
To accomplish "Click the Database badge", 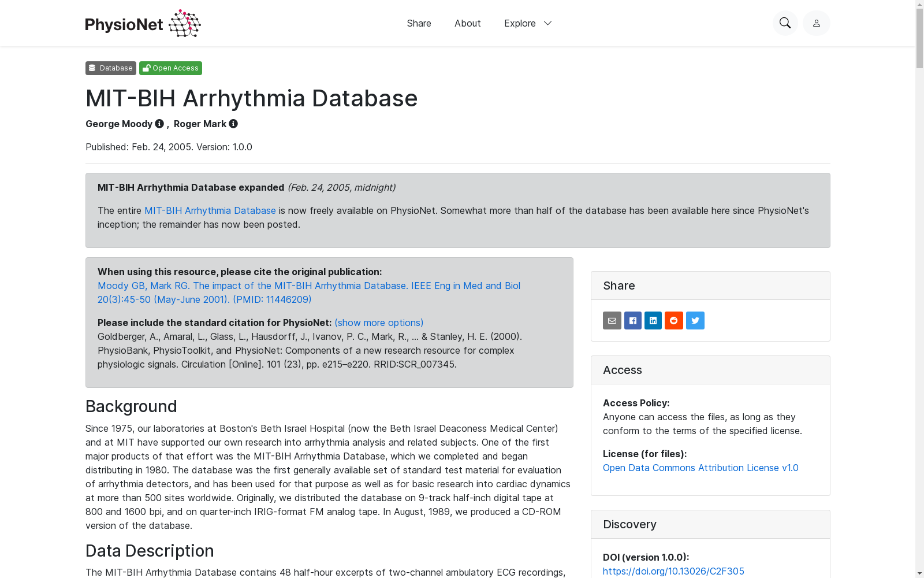I will coord(111,68).
